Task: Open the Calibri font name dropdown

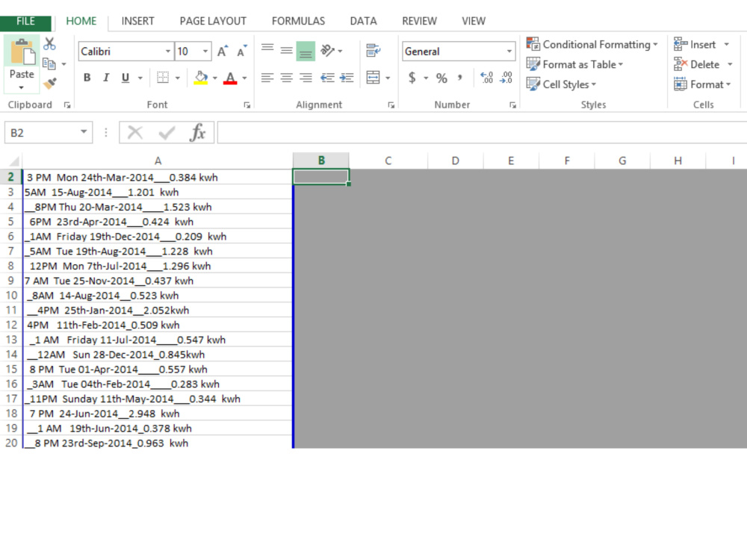Action: coord(167,52)
